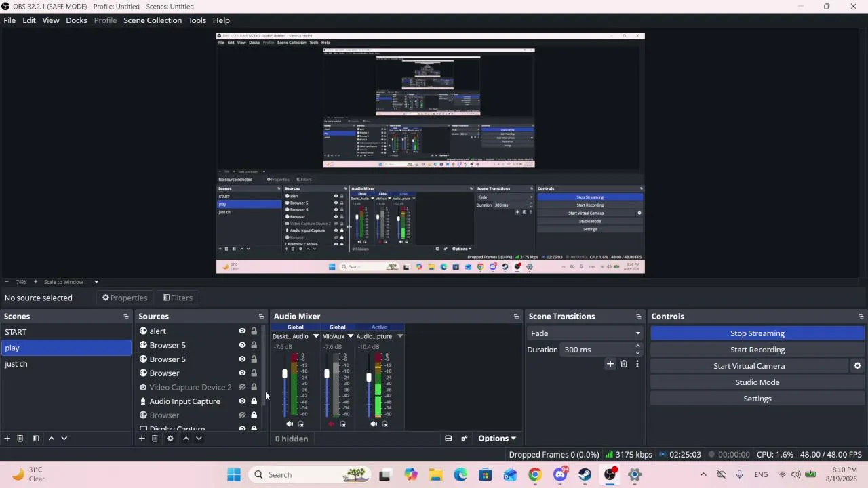Float the Controls dock panel
The image size is (868, 488).
[x=861, y=317]
